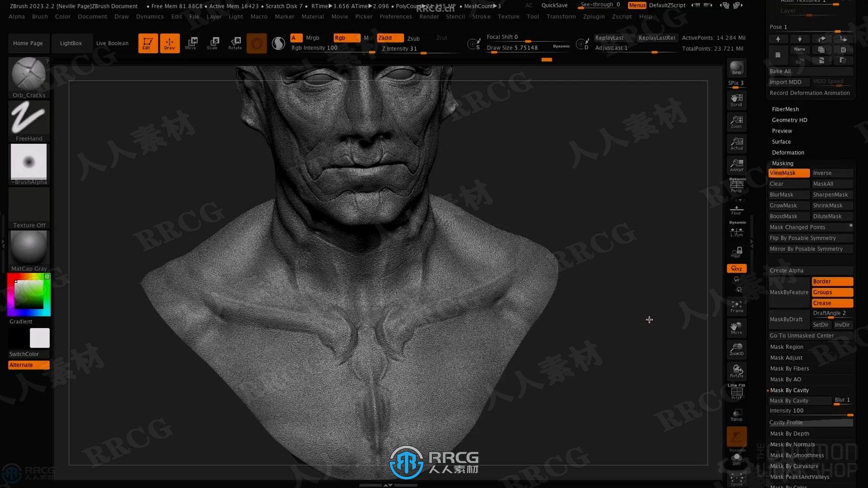Toggle Local Symmetry icon
Viewport: 868px width, 488px height.
tap(736, 230)
